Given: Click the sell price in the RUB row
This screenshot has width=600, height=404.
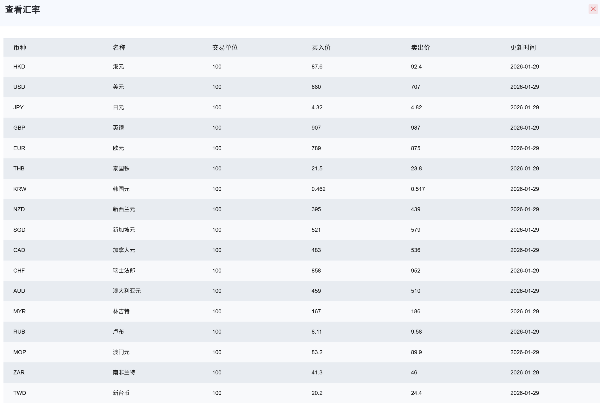Looking at the screenshot, I should click(x=416, y=332).
